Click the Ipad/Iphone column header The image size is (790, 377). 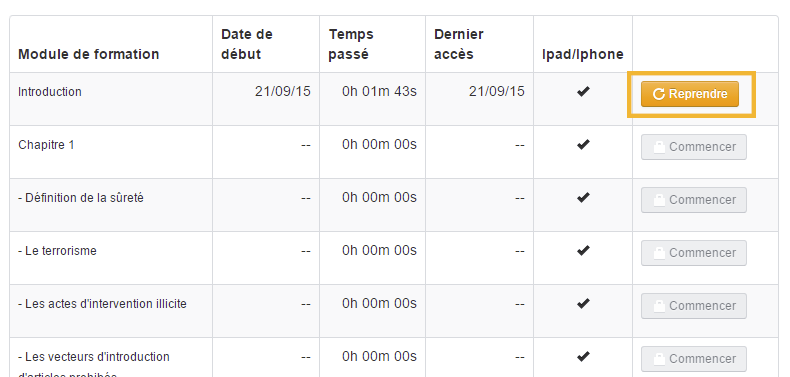(x=583, y=54)
